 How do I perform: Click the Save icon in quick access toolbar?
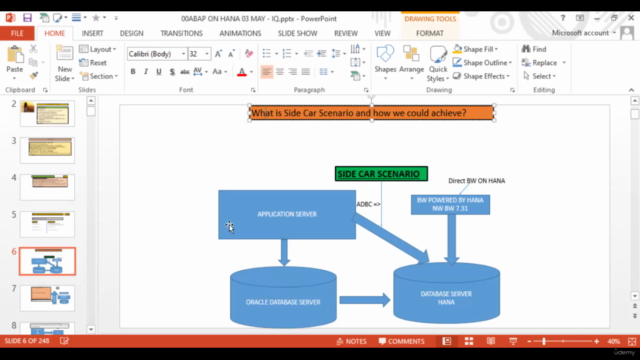27,18
